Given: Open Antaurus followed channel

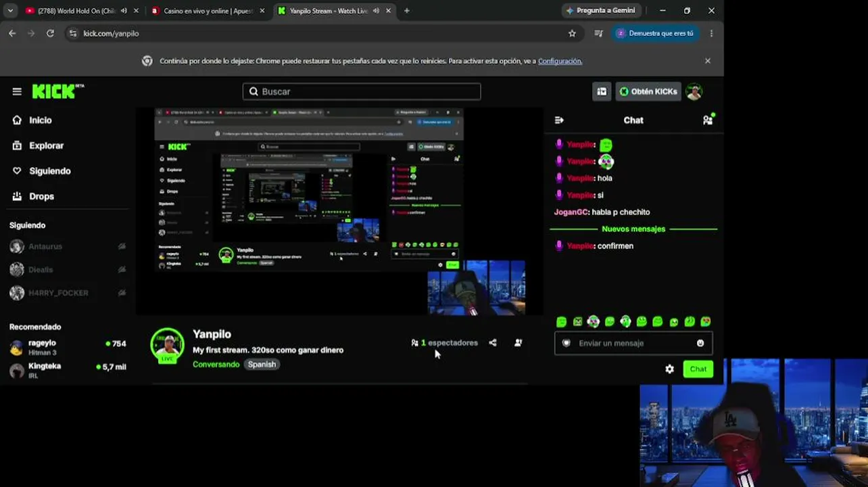Looking at the screenshot, I should [x=68, y=247].
